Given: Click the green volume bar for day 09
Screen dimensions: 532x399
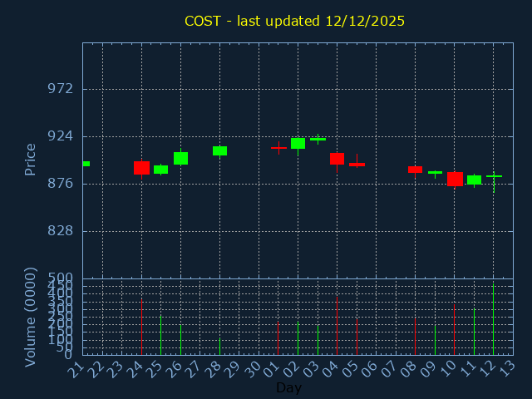Looking at the screenshot, I should pos(435,340).
